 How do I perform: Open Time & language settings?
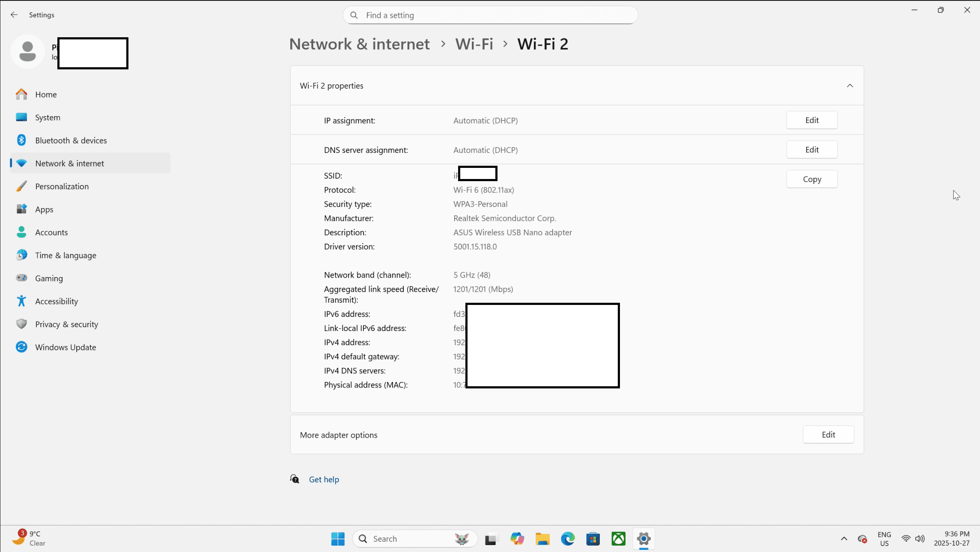66,255
